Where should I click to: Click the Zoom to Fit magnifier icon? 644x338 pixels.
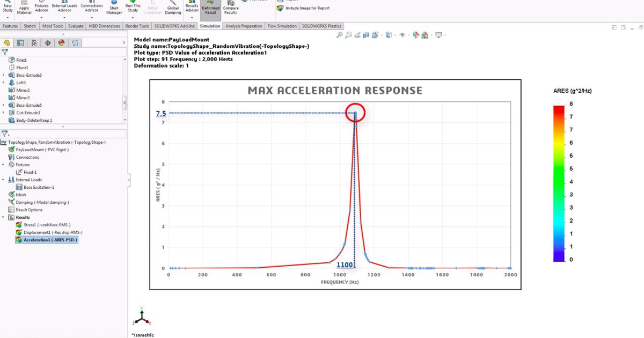tap(340, 35)
